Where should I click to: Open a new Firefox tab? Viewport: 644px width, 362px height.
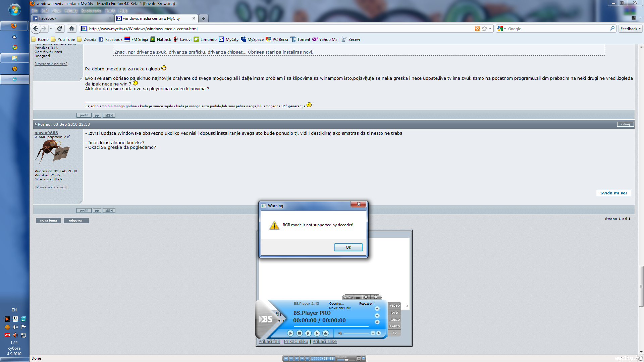203,18
